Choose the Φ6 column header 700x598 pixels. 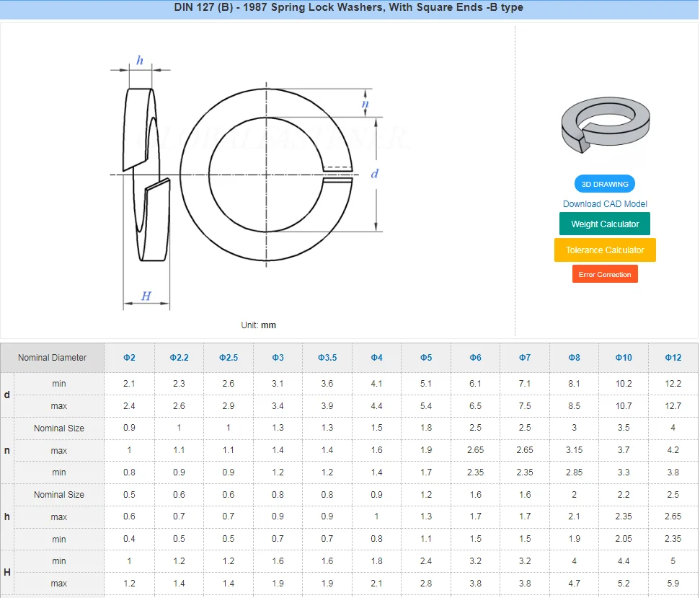tap(475, 358)
